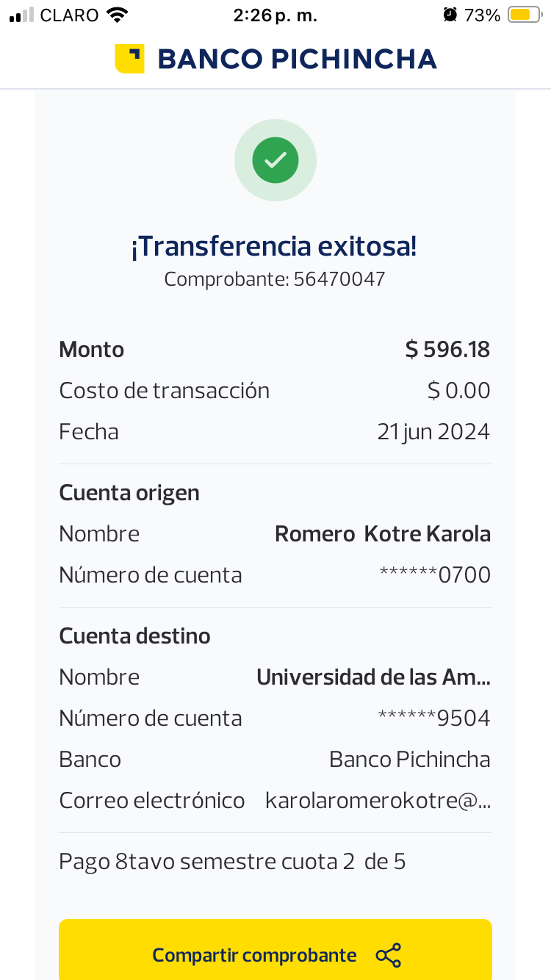
Task: Tap the Wi-Fi icon in the status bar
Action: tap(117, 15)
